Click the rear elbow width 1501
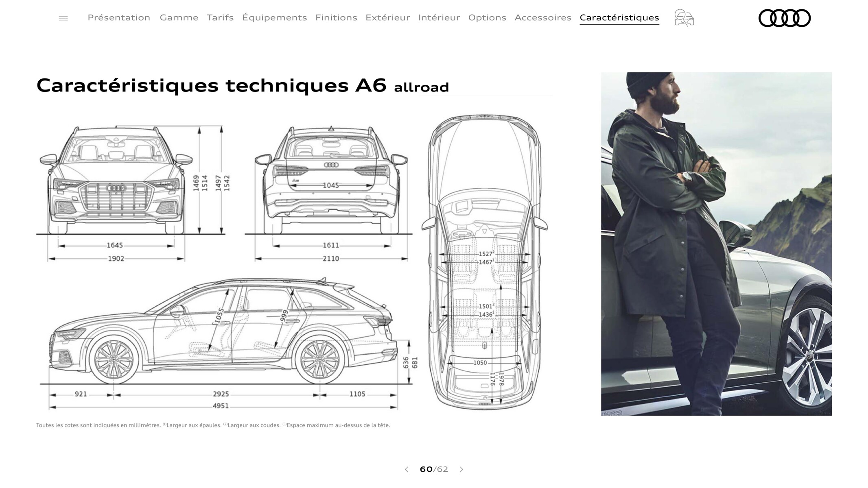The height and width of the screenshot is (488, 868). tap(486, 306)
